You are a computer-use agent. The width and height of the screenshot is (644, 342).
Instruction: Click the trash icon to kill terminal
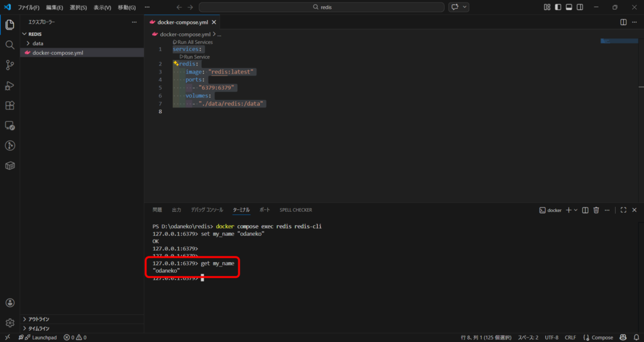coord(596,210)
